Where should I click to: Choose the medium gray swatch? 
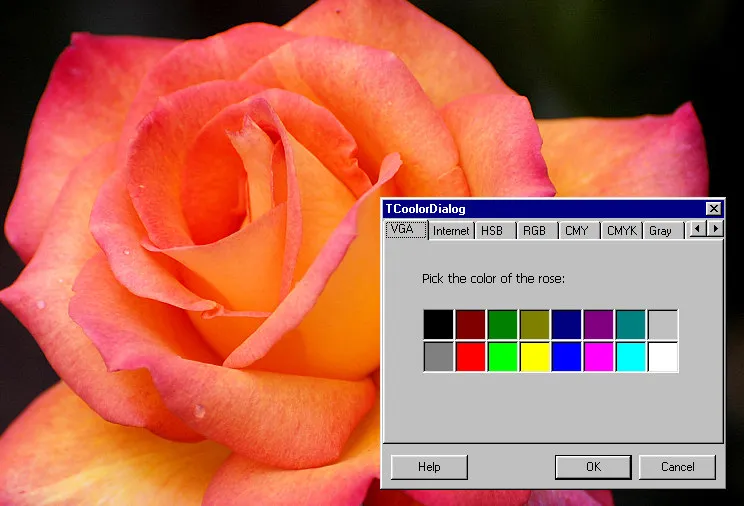(438, 357)
